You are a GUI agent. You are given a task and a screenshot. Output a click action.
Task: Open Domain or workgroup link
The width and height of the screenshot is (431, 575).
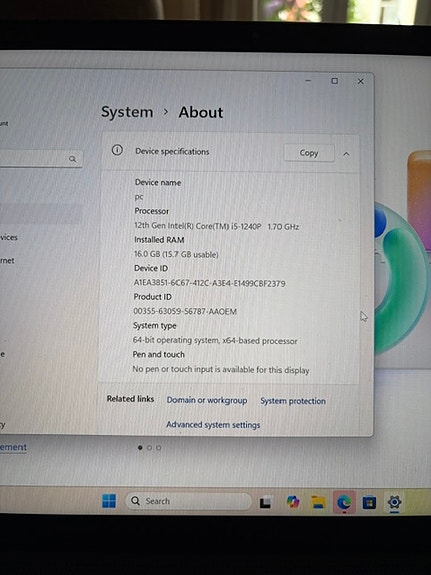pyautogui.click(x=207, y=400)
